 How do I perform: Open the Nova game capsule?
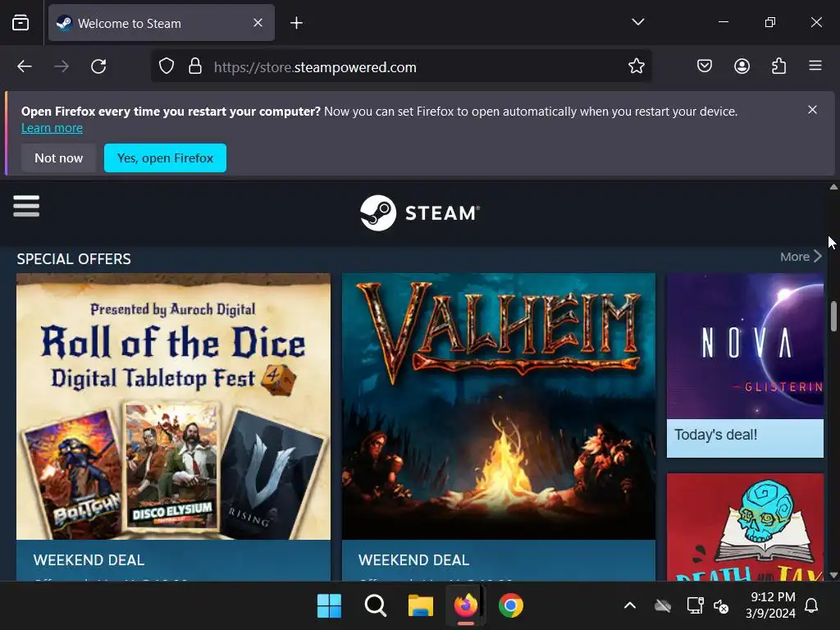click(745, 346)
